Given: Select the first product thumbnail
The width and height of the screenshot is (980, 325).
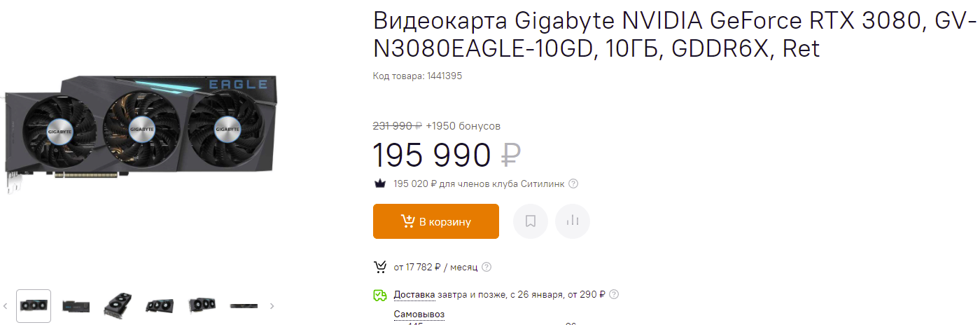Looking at the screenshot, I should coord(34,306).
